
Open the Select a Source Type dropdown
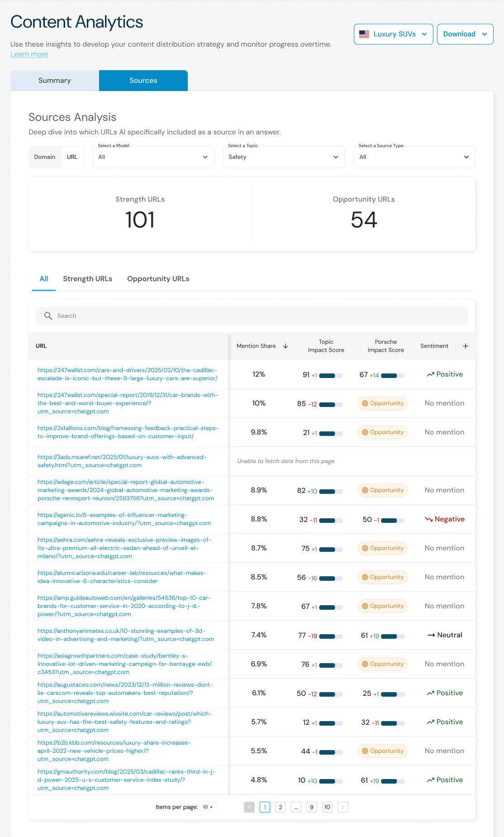(x=415, y=157)
